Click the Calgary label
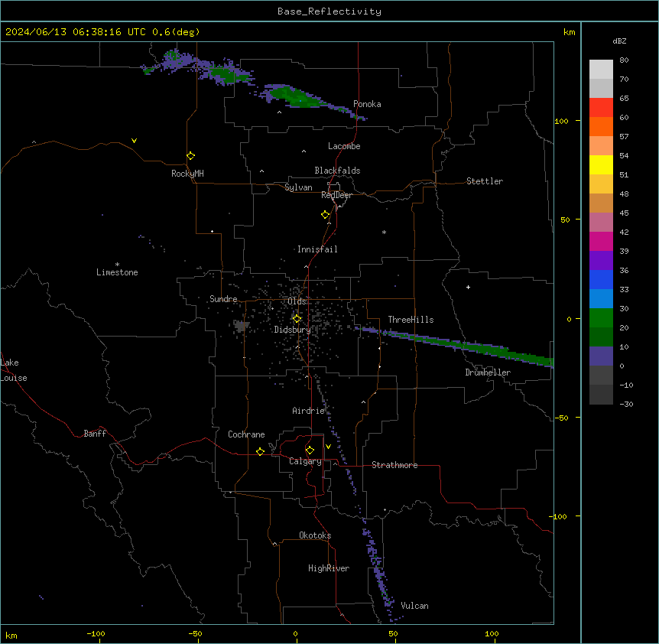The width and height of the screenshot is (659, 644). [306, 461]
